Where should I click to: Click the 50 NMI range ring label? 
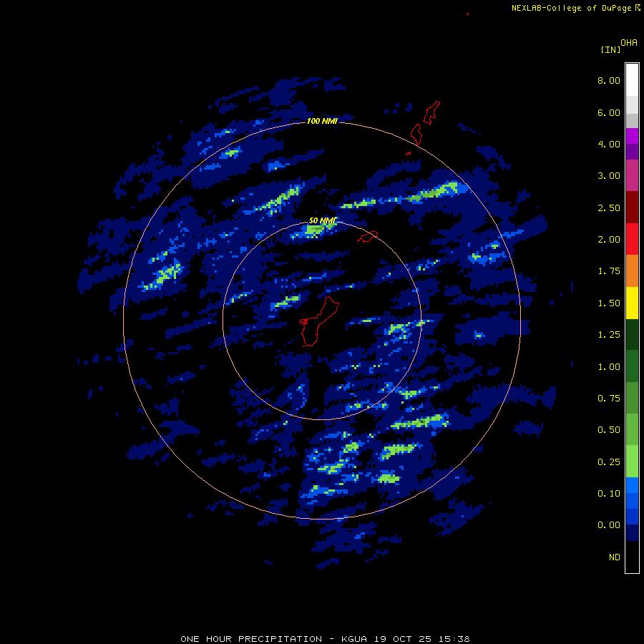click(323, 221)
